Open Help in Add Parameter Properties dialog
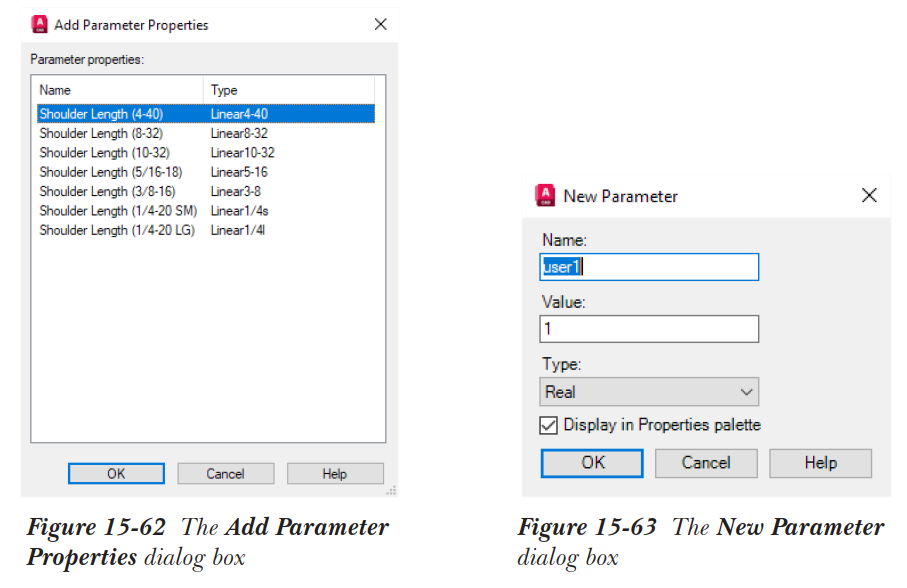The width and height of the screenshot is (907, 588). point(335,474)
